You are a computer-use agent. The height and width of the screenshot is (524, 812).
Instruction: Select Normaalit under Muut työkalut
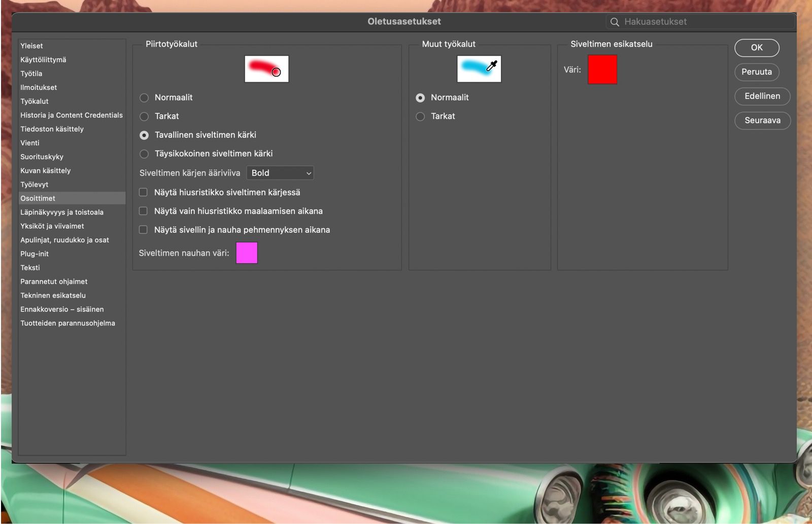tap(420, 98)
